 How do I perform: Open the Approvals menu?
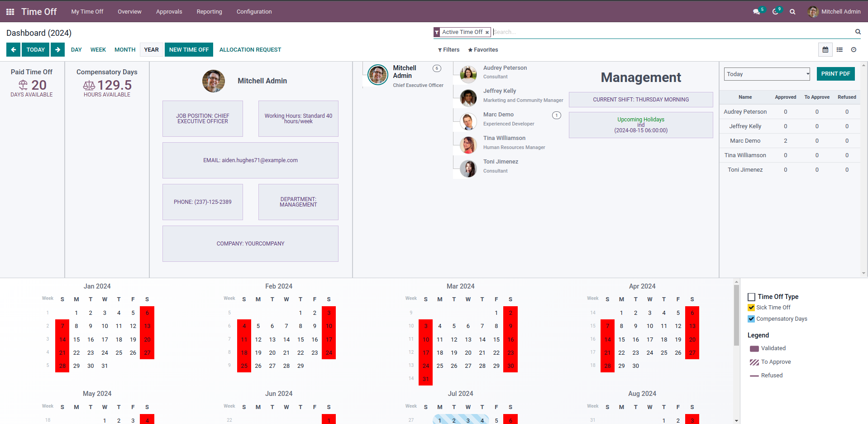pos(169,12)
